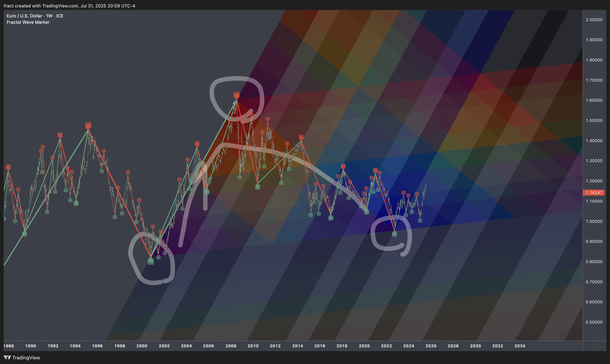610x364 pixels.
Task: Click the 1988 year label on time axis
Action: tap(9, 346)
